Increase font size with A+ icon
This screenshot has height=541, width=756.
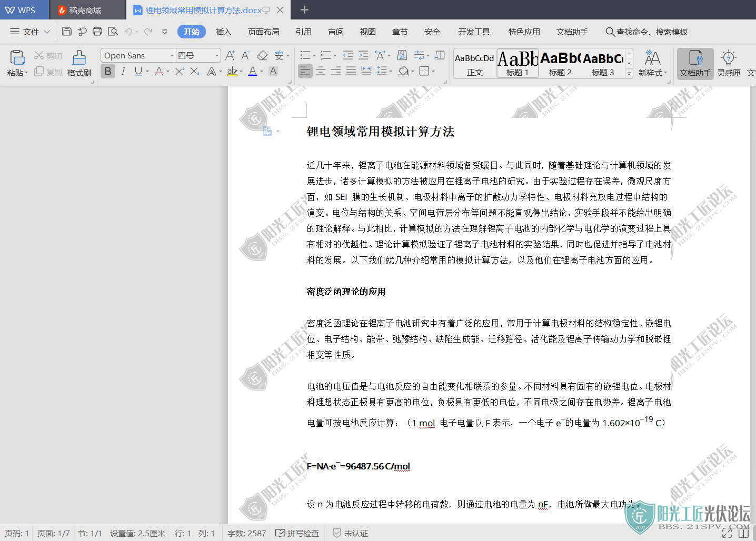pyautogui.click(x=230, y=55)
